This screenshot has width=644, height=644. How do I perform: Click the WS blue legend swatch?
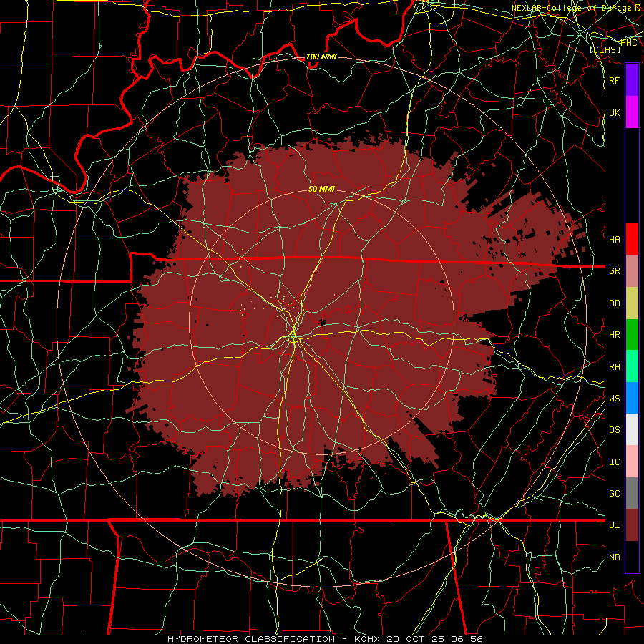pyautogui.click(x=632, y=398)
